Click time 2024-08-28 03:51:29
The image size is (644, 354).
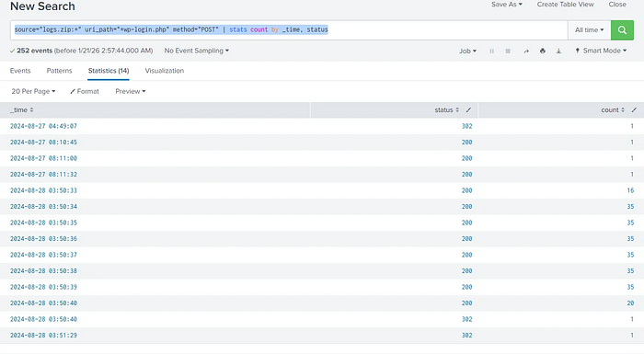pos(43,335)
